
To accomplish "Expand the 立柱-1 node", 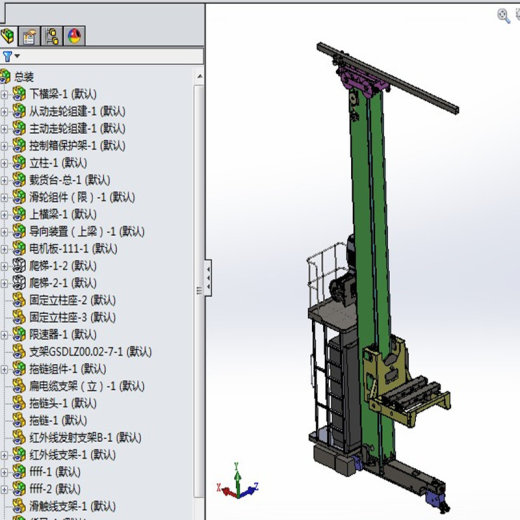I will point(4,163).
